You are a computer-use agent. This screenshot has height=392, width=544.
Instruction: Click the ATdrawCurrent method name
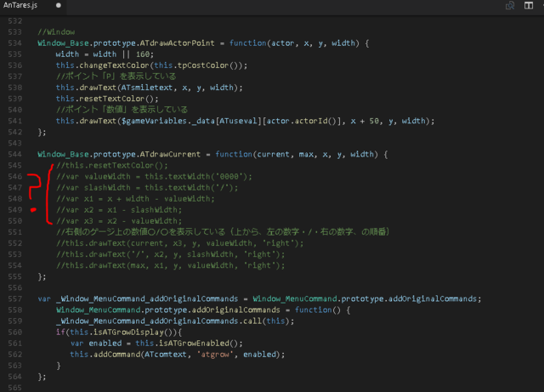170,154
